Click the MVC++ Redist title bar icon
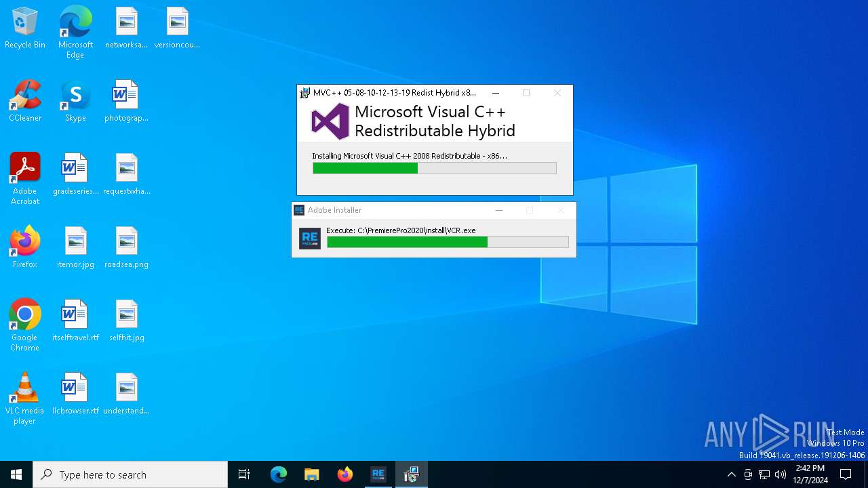 [305, 93]
